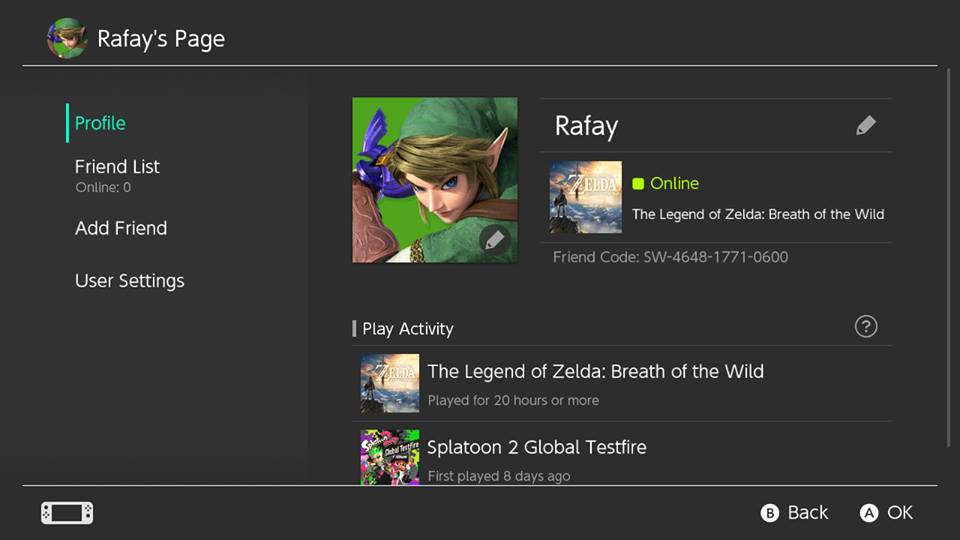Click the B button icon for Back
This screenshot has width=960, height=540.
coord(770,513)
